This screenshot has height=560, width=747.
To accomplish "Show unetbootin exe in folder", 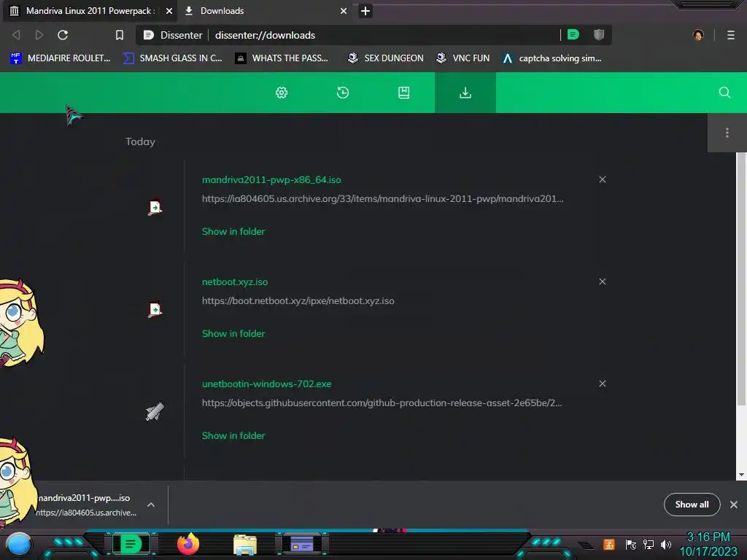I will (233, 435).
